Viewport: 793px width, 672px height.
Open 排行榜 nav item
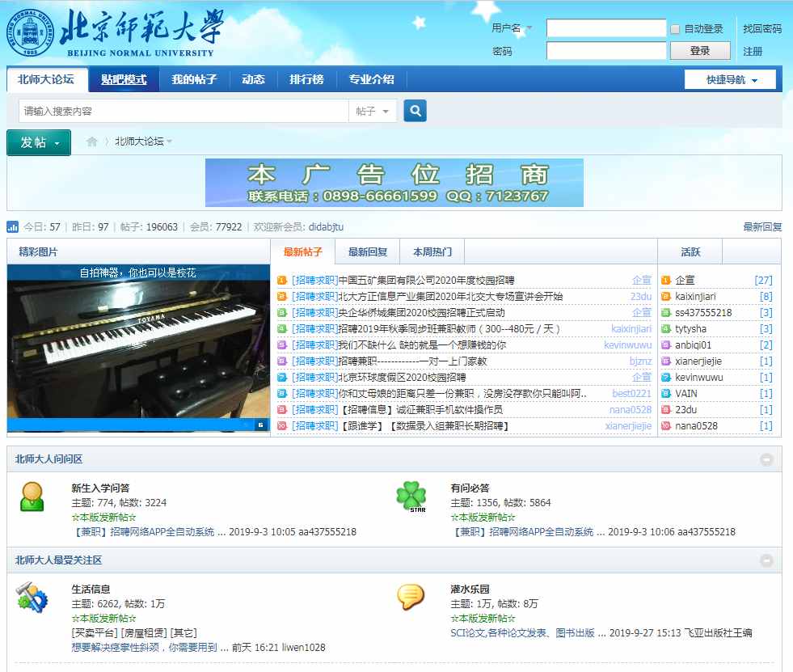(x=306, y=79)
